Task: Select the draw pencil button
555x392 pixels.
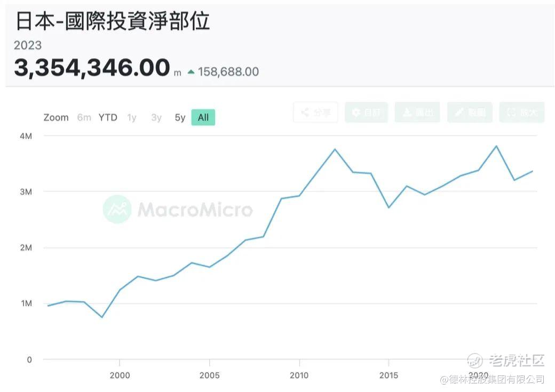Action: pyautogui.click(x=470, y=113)
